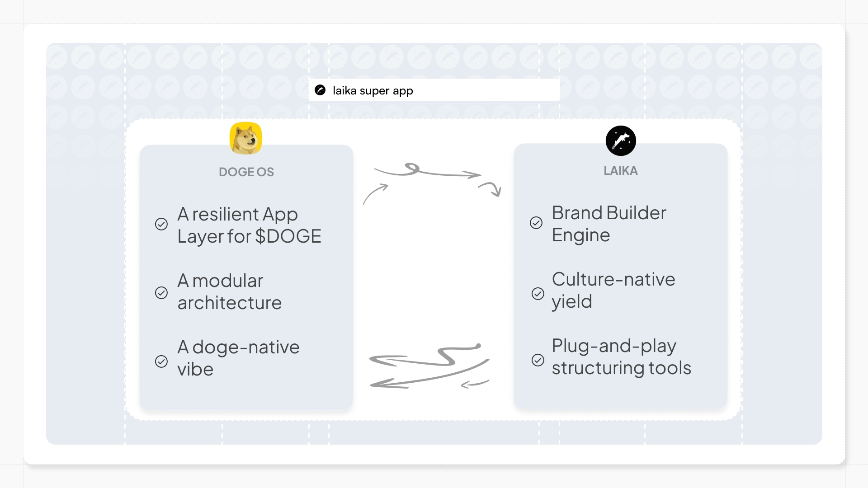Click the long looped arrow pointing right
The height and width of the screenshot is (488, 868).
click(x=427, y=172)
